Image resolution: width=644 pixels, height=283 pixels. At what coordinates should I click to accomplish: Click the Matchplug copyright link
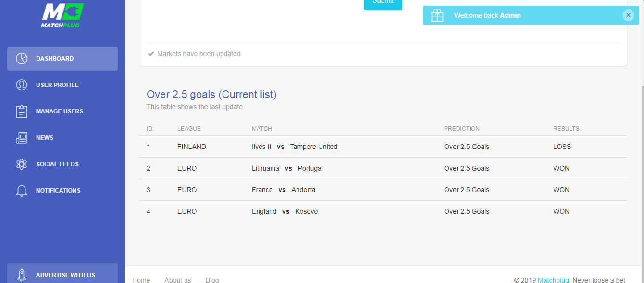tap(553, 280)
